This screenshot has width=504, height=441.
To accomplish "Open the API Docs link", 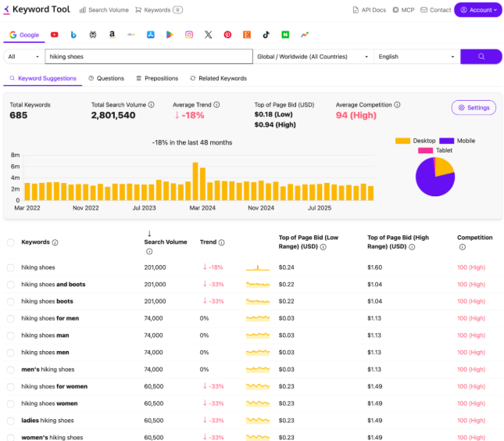I will 370,10.
